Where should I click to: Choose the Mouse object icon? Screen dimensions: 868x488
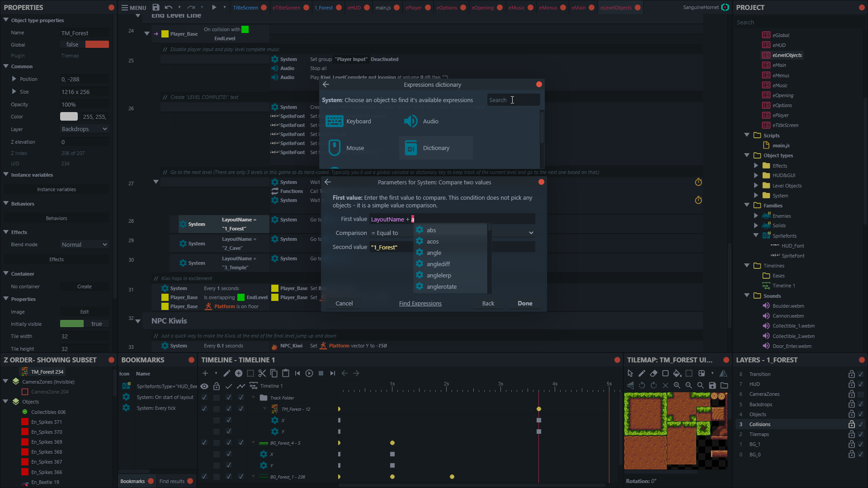point(334,148)
